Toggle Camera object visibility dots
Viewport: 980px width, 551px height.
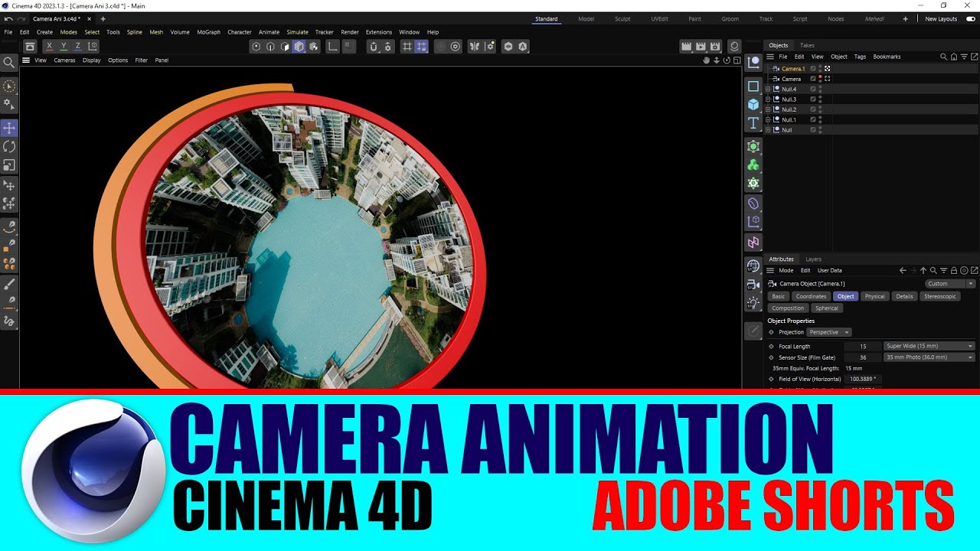pos(820,79)
